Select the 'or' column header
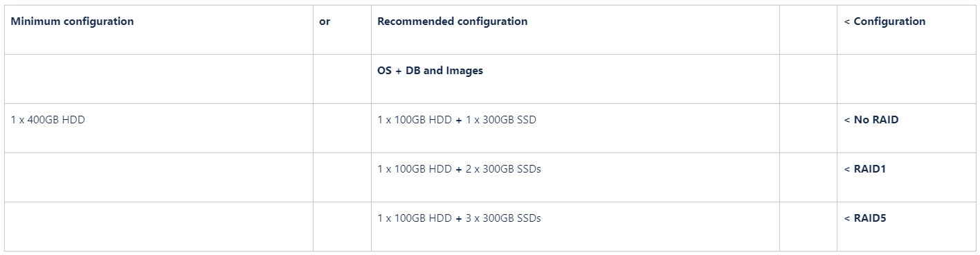980x255 pixels. (342, 30)
